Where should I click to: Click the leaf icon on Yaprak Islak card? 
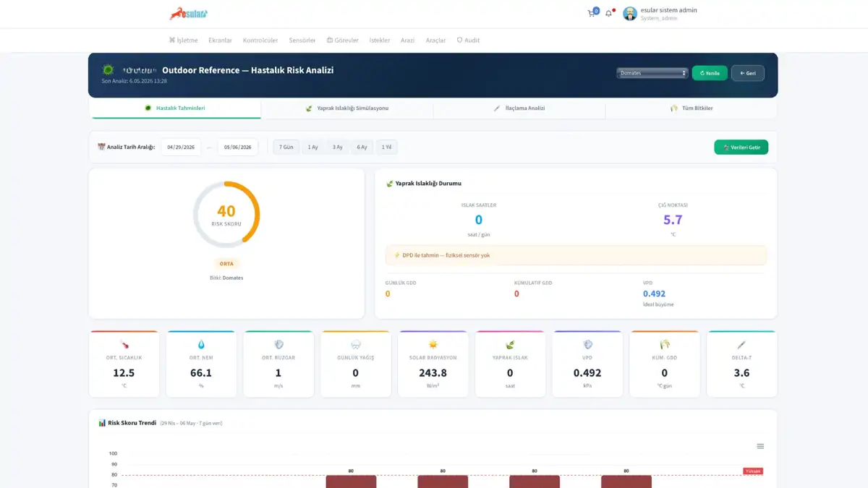click(x=510, y=345)
